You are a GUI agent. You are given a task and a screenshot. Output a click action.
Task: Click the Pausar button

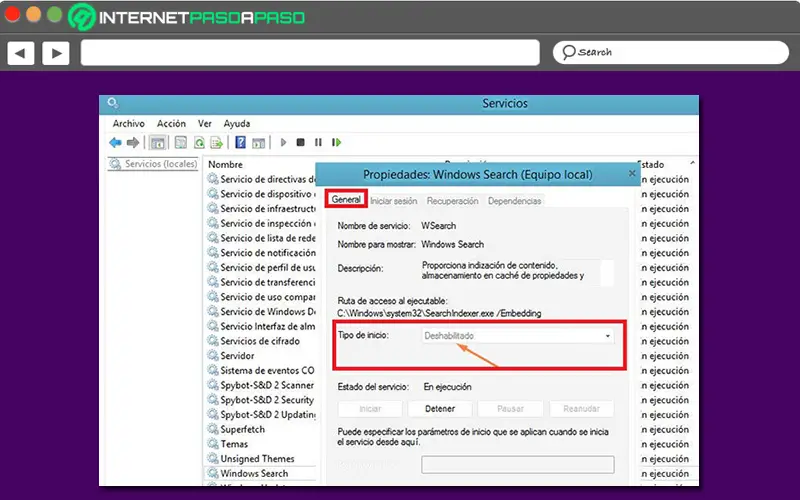pos(510,409)
